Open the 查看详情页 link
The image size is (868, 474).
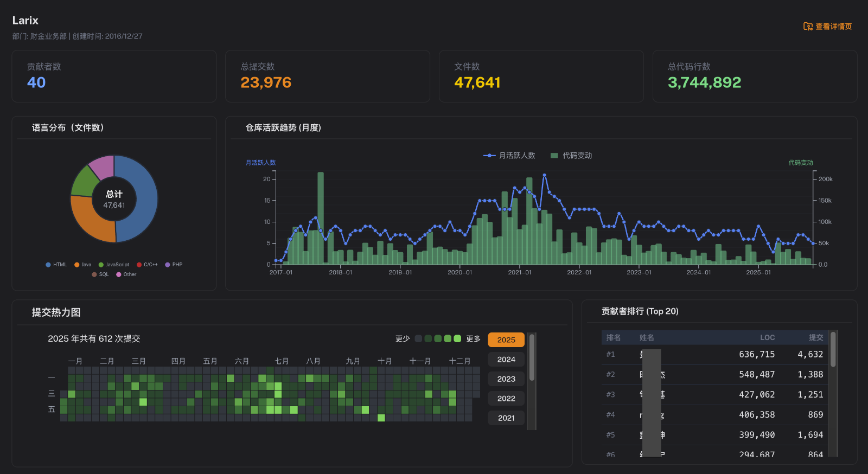[x=833, y=27]
